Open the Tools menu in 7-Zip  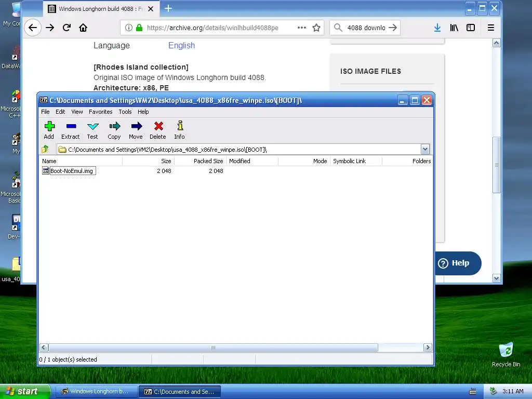[125, 112]
